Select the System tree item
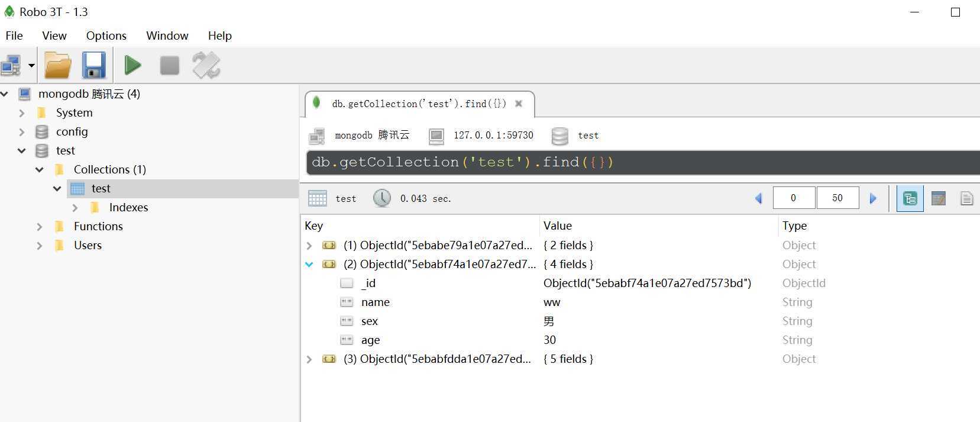The height and width of the screenshot is (422, 980). pos(74,112)
